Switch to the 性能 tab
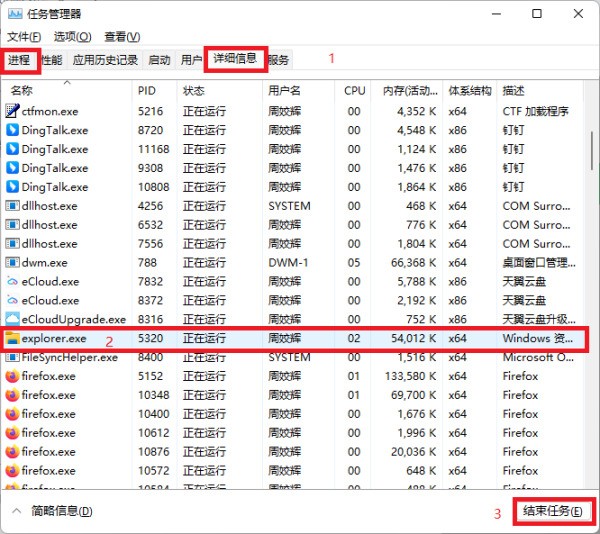600x534 pixels. click(52, 60)
